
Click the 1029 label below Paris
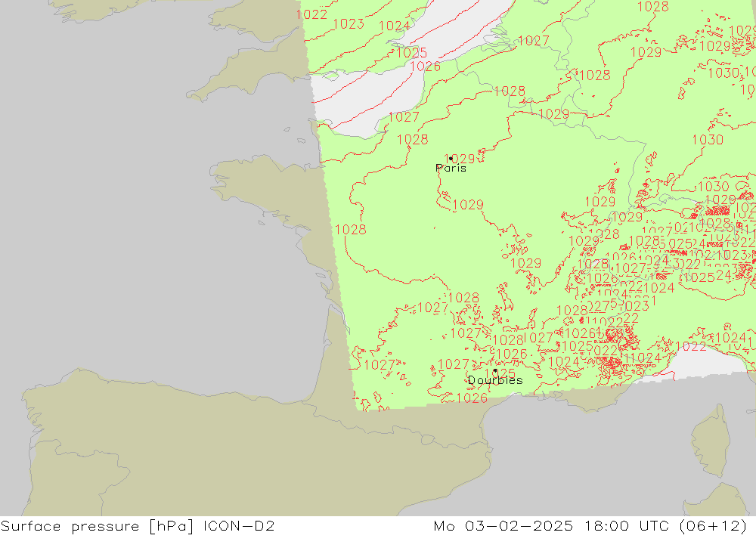tap(468, 205)
